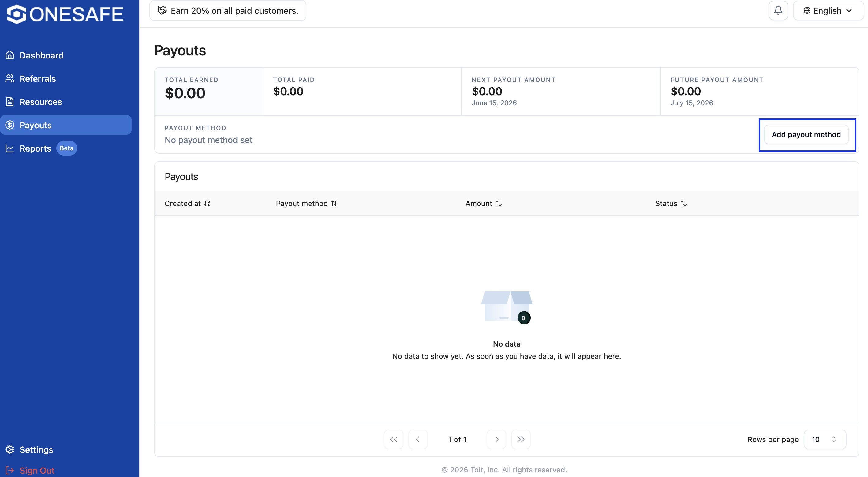Click the Sign Out arrow icon
The image size is (868, 477).
point(10,470)
